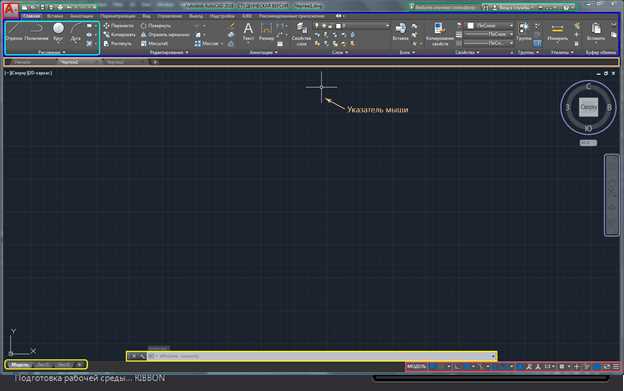Image resolution: width=624 pixels, height=391 pixels.
Task: Switch to the Вывод ribbon tab
Action: pos(196,16)
